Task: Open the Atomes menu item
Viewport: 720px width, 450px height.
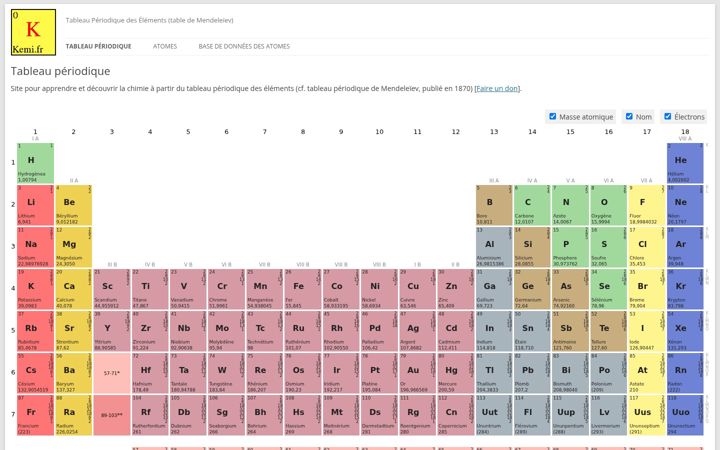Action: 165,46
